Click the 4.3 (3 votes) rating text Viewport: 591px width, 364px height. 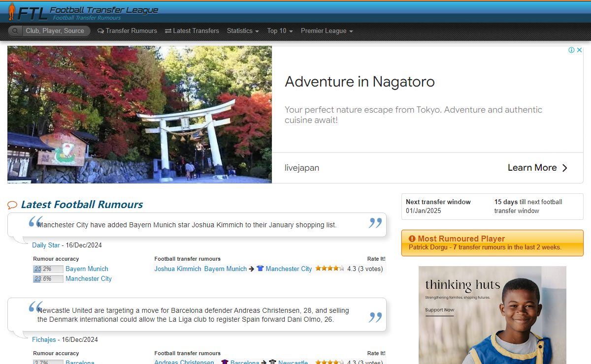[365, 269]
